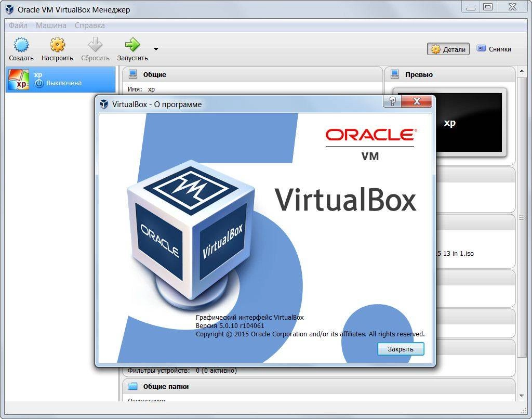532x419 pixels.
Task: Click the Создать (New) star icon
Action: point(21,45)
